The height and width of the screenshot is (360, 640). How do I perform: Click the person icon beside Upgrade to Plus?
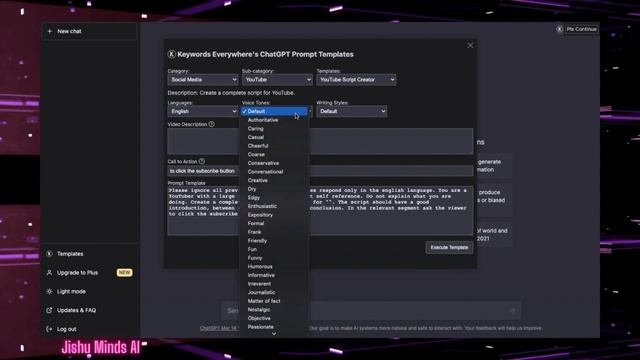49,273
